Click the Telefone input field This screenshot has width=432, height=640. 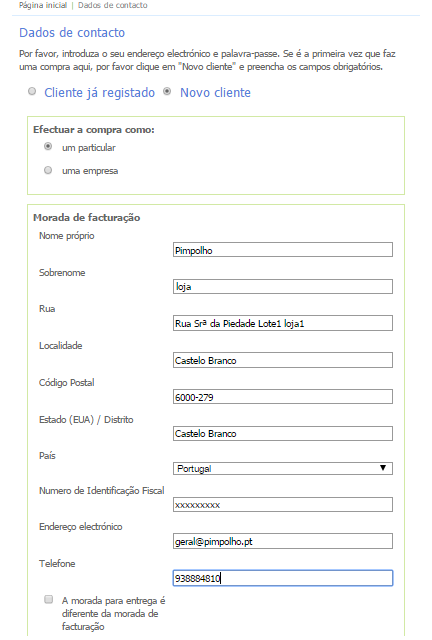pyautogui.click(x=283, y=578)
